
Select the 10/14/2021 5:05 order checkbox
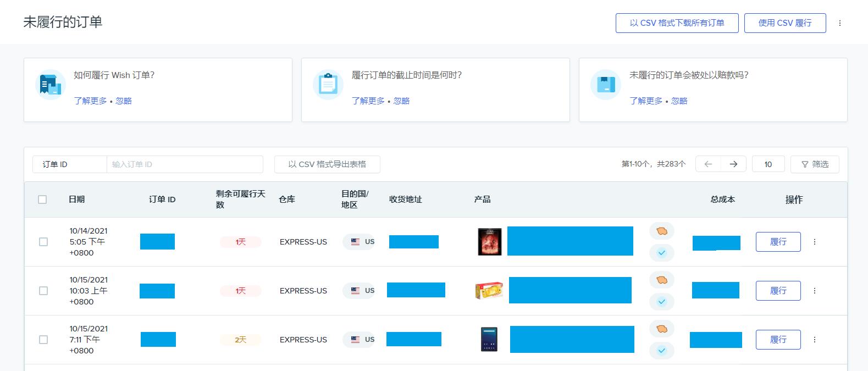coord(43,242)
